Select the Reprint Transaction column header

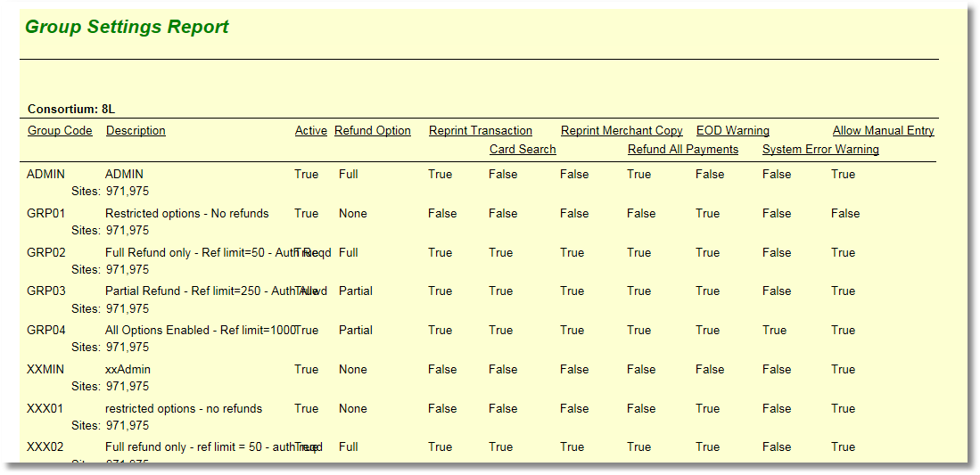tap(480, 131)
